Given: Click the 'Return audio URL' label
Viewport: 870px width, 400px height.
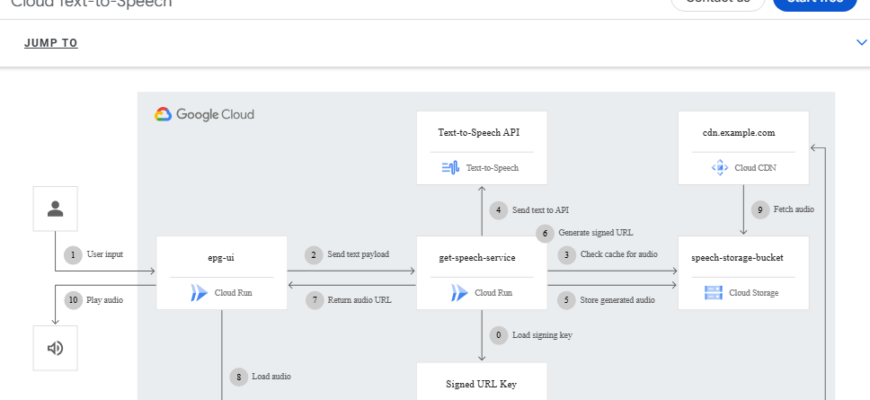Looking at the screenshot, I should (x=360, y=300).
